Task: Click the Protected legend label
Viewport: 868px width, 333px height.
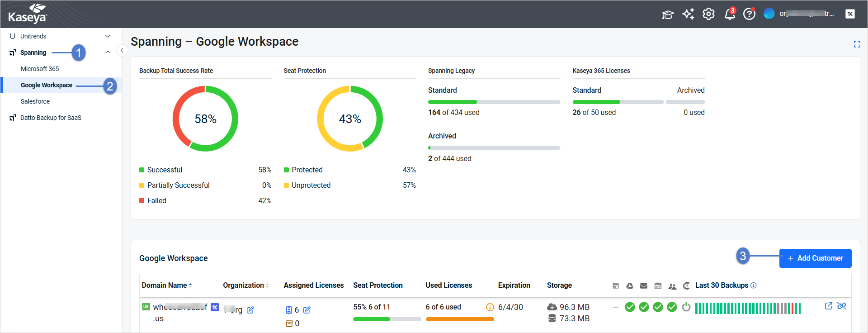Action: pos(307,170)
